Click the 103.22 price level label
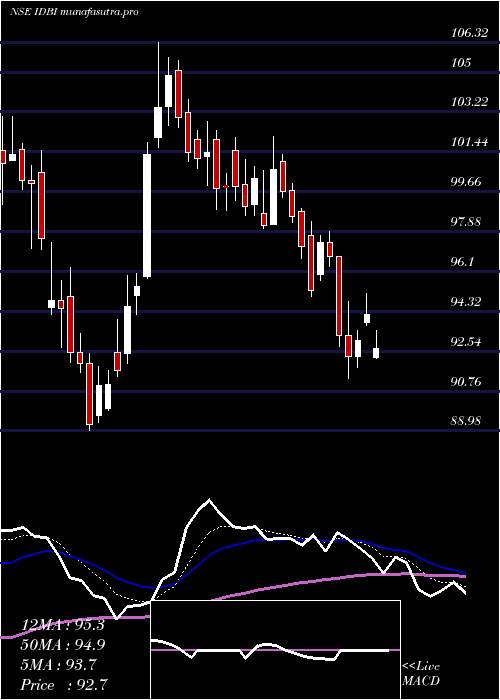500x700 pixels. click(x=469, y=102)
